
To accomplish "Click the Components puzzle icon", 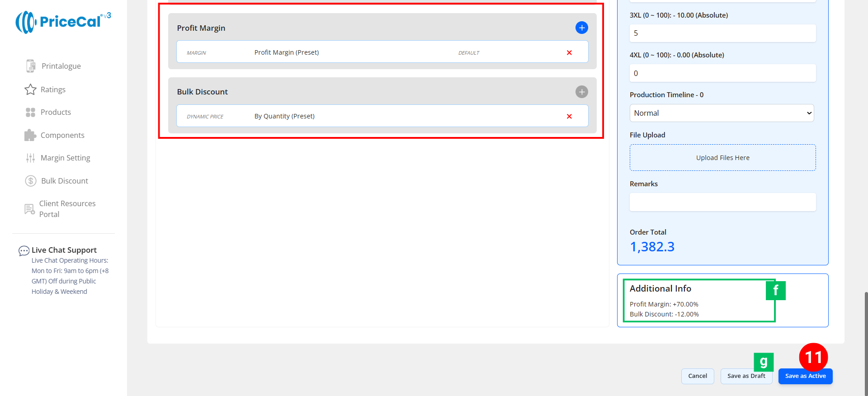I will point(30,135).
